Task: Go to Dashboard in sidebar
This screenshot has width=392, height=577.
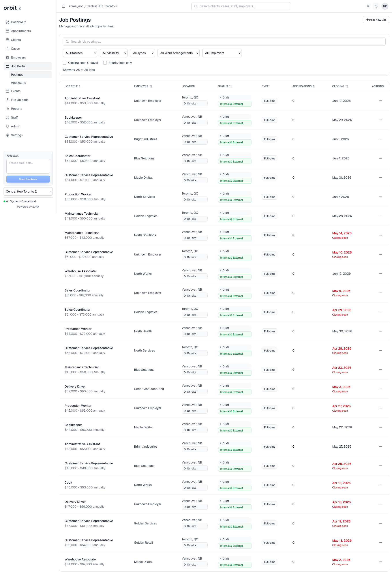Action: [x=28, y=22]
